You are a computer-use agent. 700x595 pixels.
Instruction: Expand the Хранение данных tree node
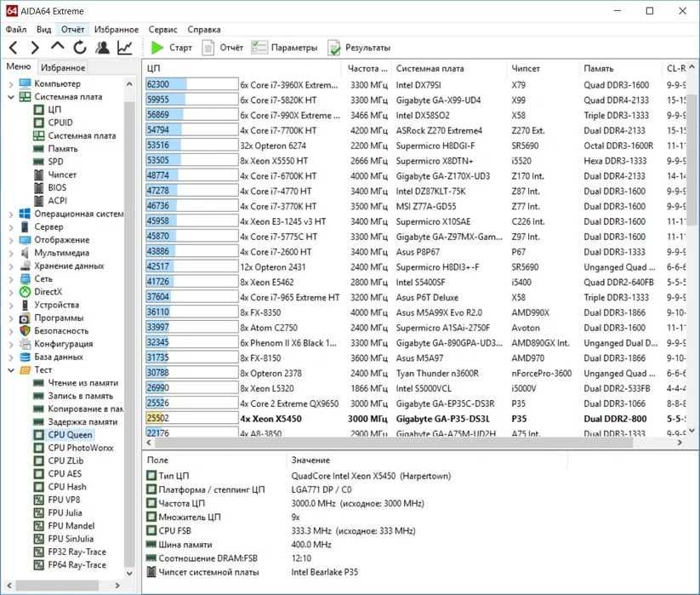11,266
